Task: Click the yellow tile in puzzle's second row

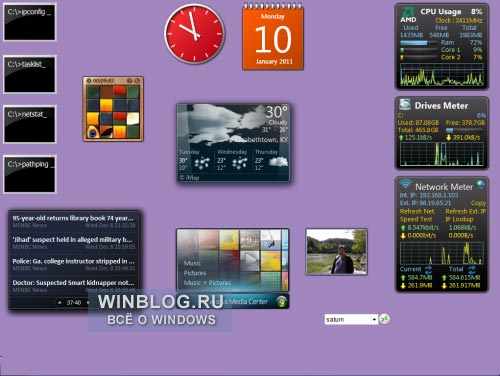Action: tap(106, 105)
